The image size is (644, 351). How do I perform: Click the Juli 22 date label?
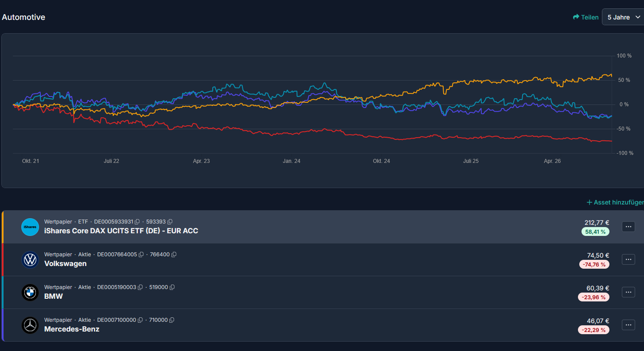coord(111,161)
